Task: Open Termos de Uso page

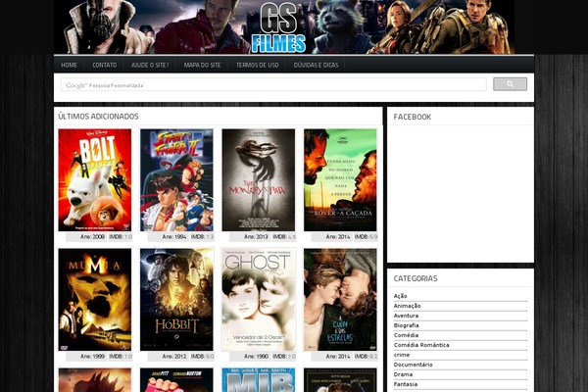Action: pyautogui.click(x=257, y=65)
